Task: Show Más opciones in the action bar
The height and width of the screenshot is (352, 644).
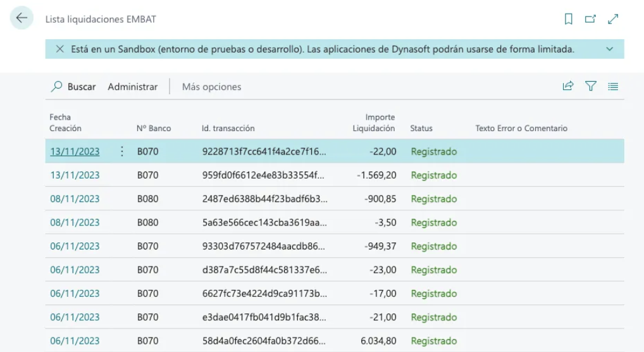Action: coord(211,87)
